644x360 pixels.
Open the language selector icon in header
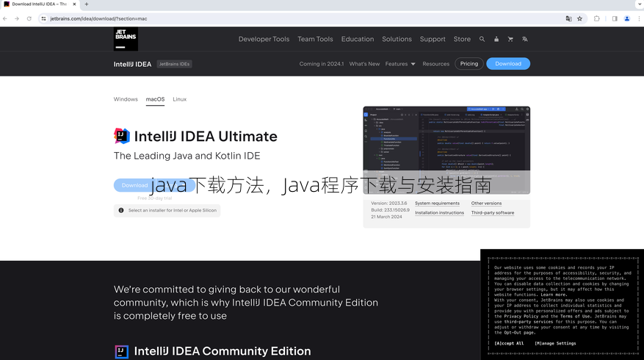pos(525,39)
